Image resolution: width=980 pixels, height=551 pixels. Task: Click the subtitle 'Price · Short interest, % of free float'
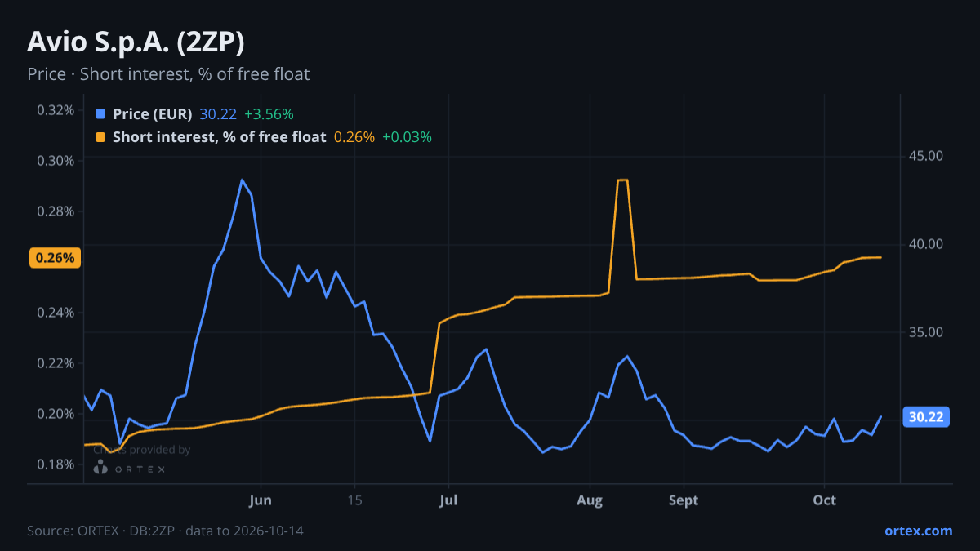click(168, 74)
